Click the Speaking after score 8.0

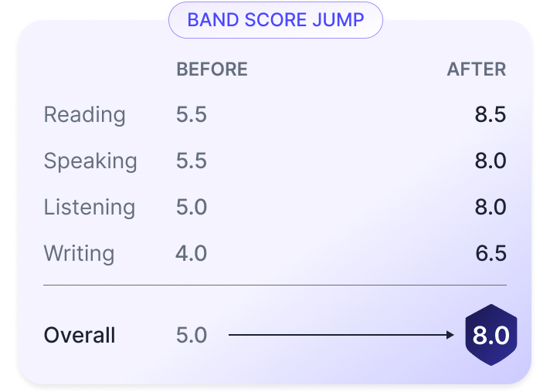(490, 161)
